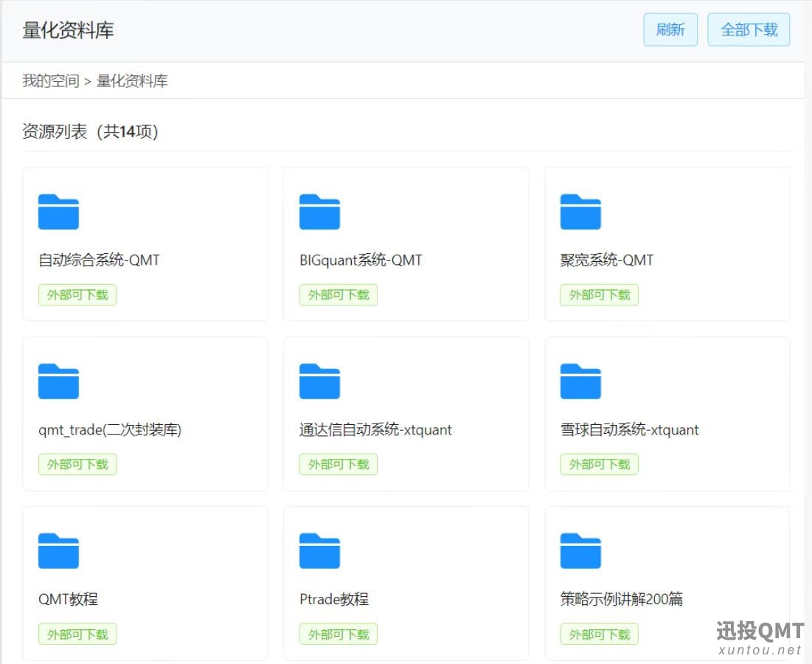Click the 策略示例讲解200篇 folder title text
The image size is (812, 664).
(x=621, y=599)
